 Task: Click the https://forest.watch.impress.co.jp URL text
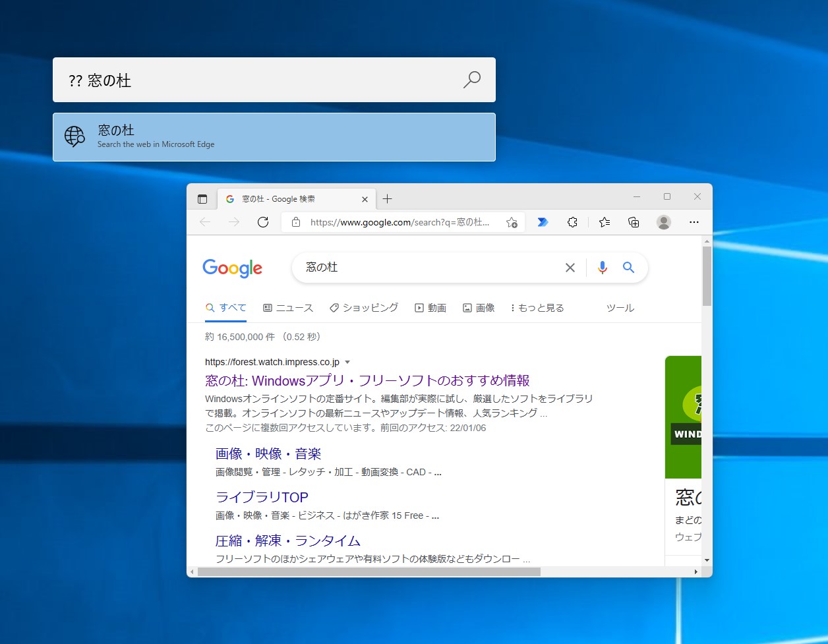272,362
